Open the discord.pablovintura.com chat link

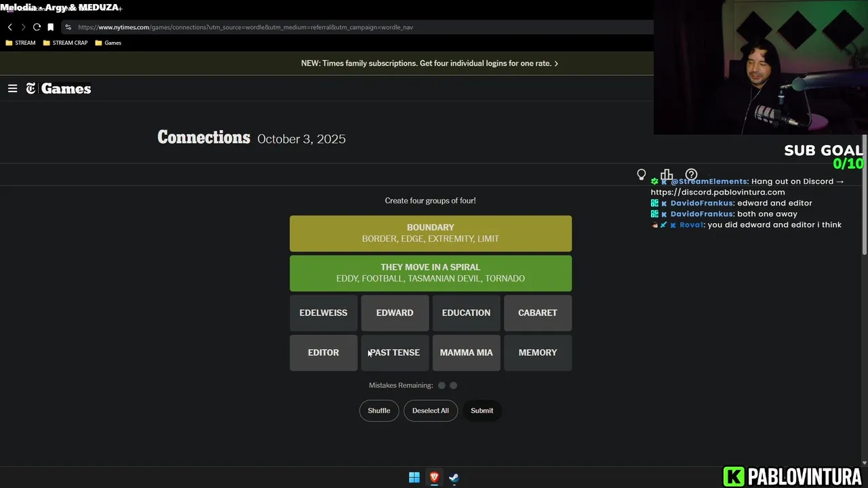pos(718,192)
